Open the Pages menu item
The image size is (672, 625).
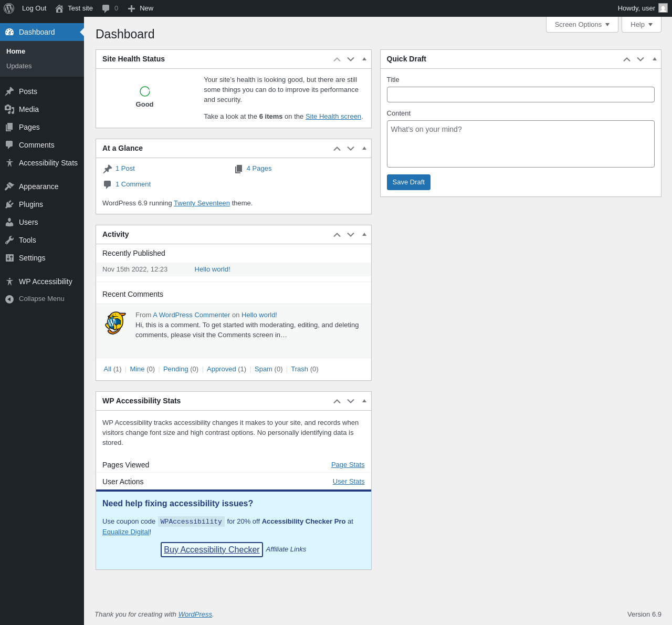point(42,127)
